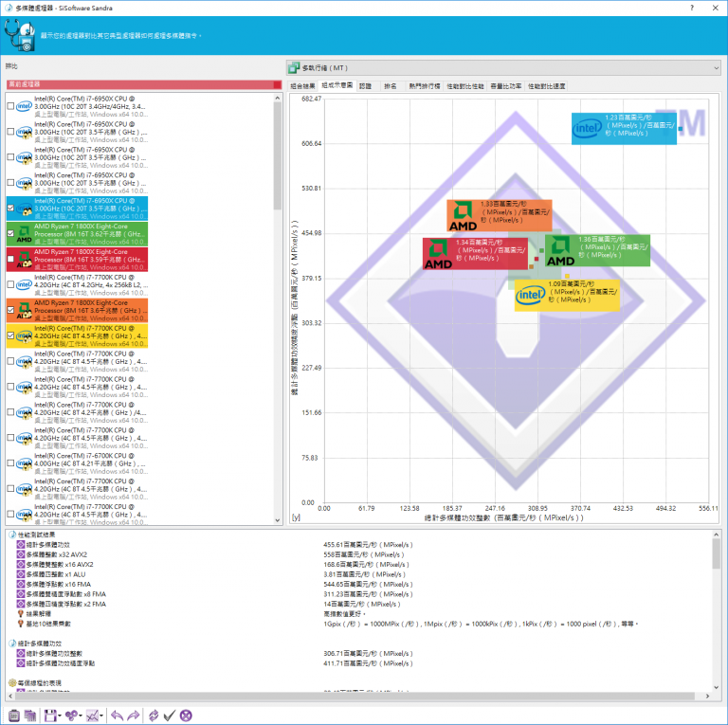Click the AMD logo in the green chart label
The width and height of the screenshot is (728, 725).
pos(560,251)
